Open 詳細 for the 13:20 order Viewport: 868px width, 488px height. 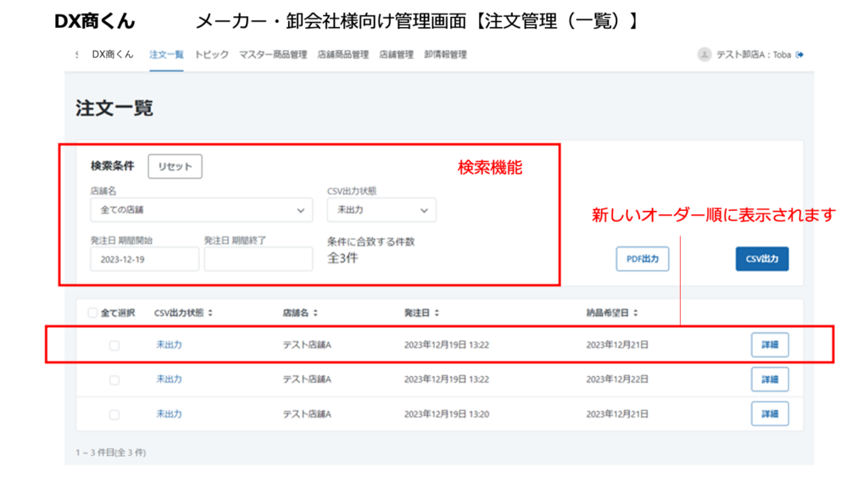pos(769,414)
